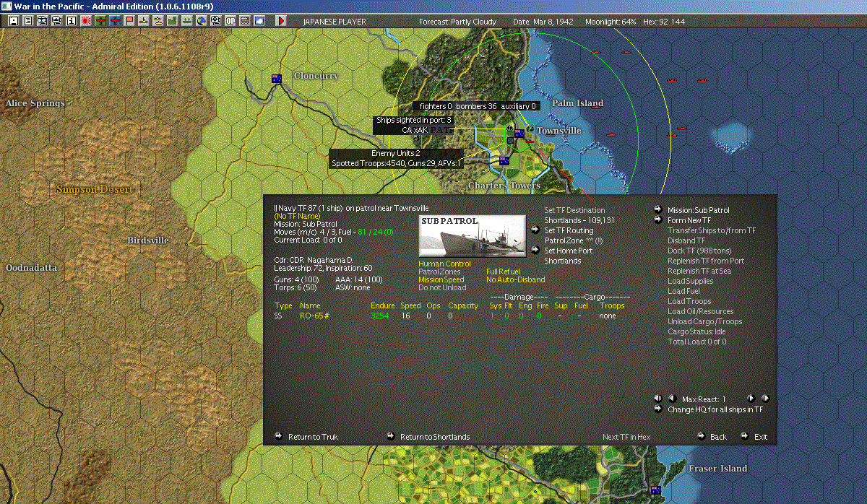The height and width of the screenshot is (504, 867).
Task: Open Set TF Destination option
Action: coord(574,210)
